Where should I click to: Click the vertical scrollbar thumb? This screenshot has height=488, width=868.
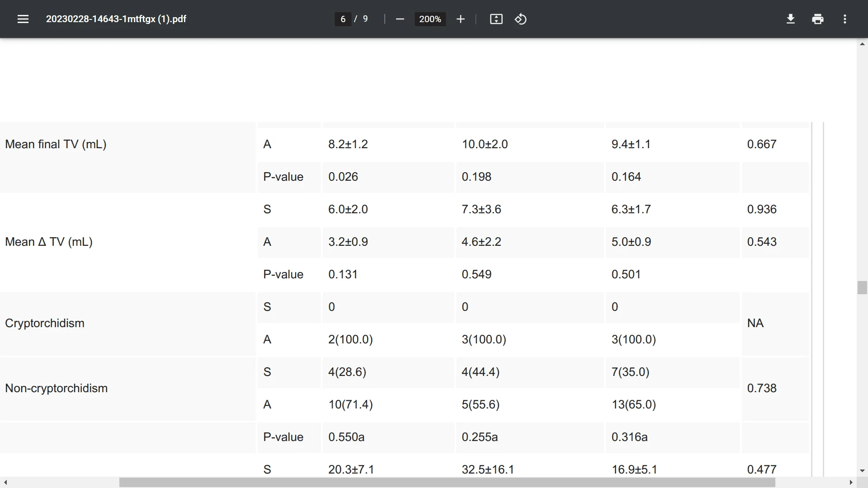tap(862, 287)
